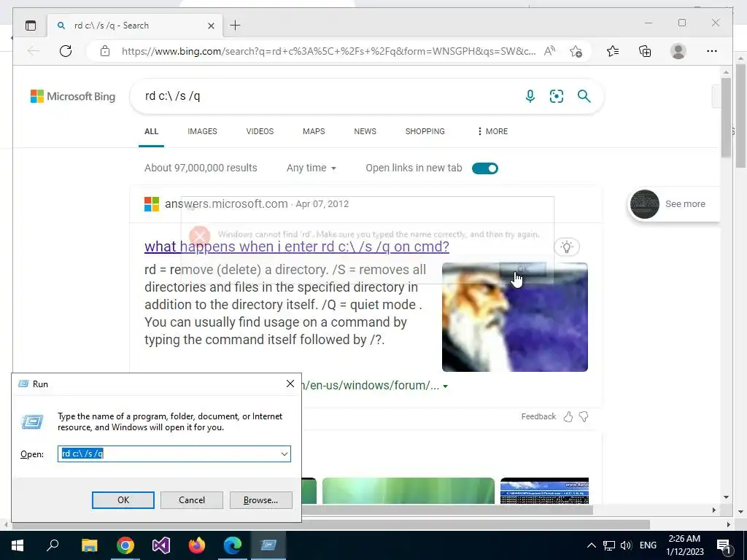
Task: Open the See more side card
Action: (x=674, y=204)
